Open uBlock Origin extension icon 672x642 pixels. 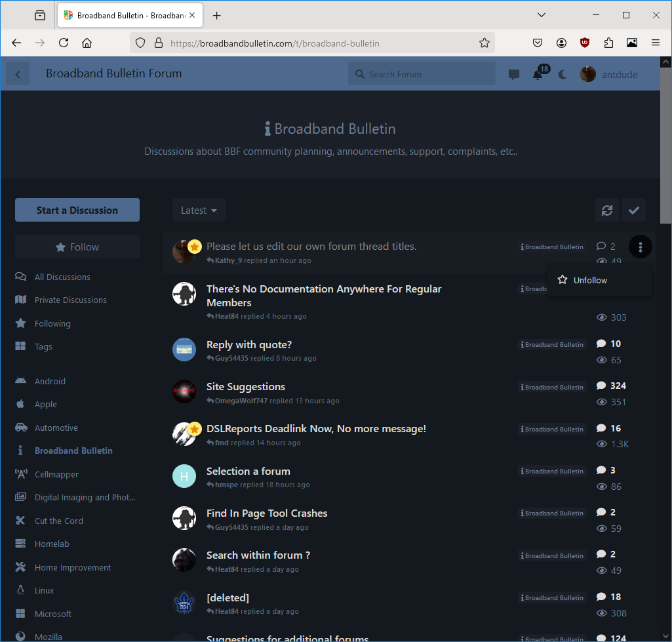(x=585, y=43)
